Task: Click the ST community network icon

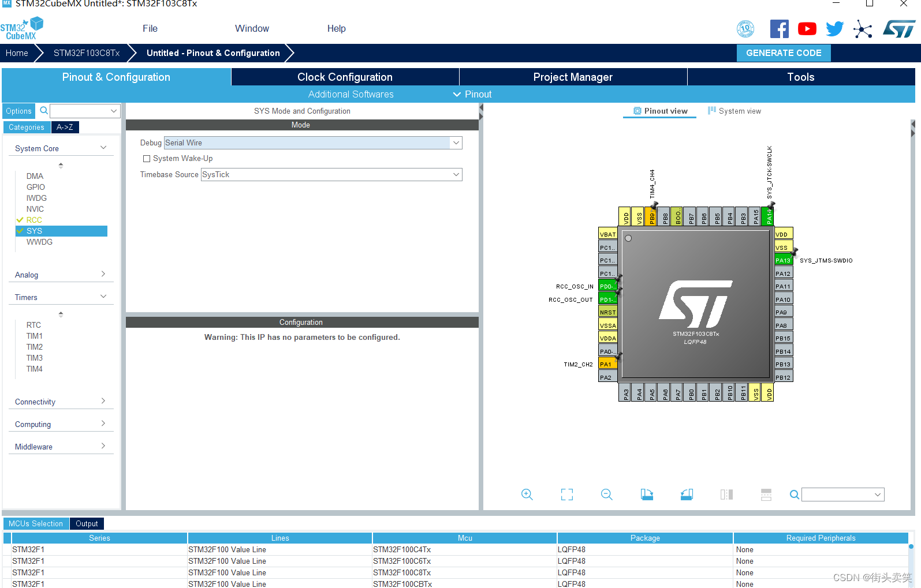Action: [x=863, y=29]
